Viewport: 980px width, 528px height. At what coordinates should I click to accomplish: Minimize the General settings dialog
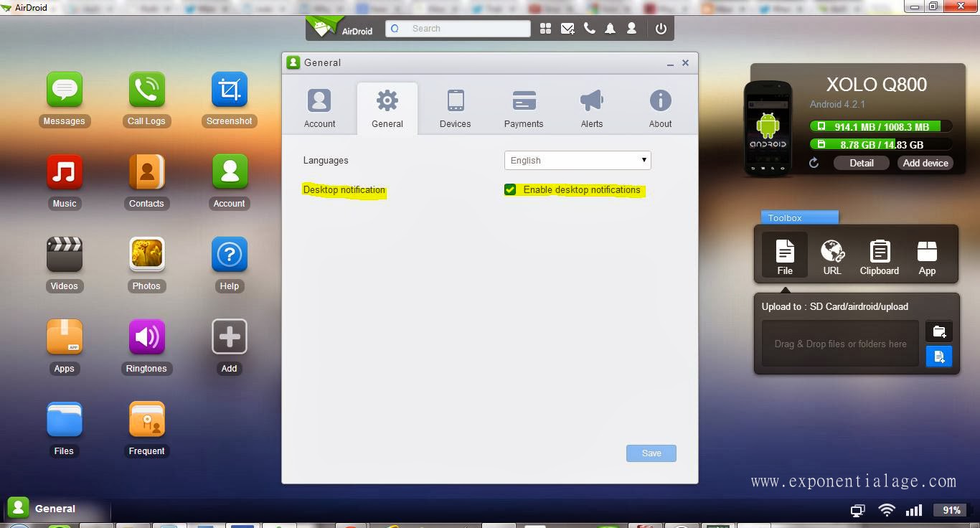[x=670, y=63]
